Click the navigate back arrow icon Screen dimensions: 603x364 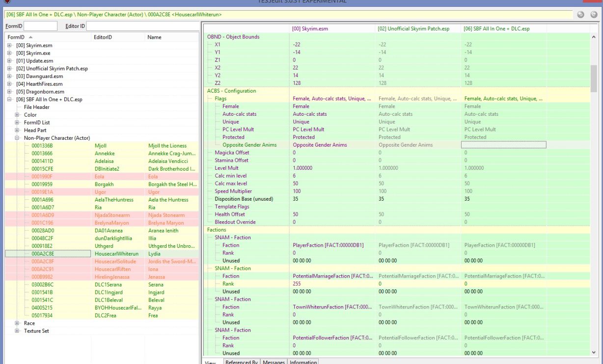[581, 15]
